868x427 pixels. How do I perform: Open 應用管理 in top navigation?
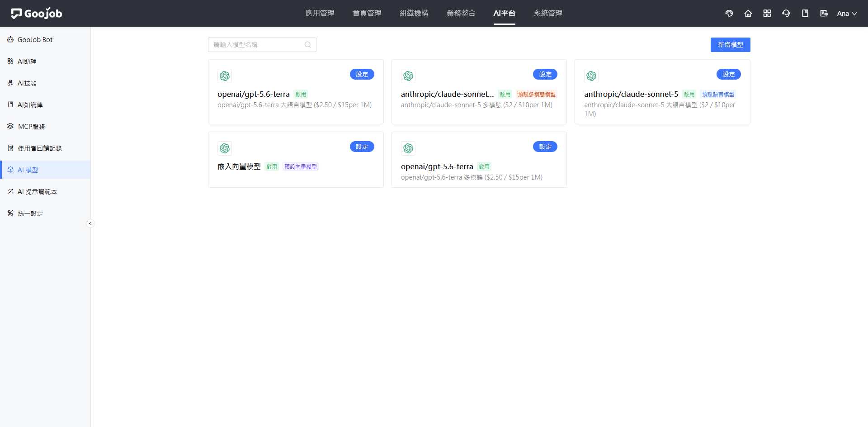pos(320,13)
